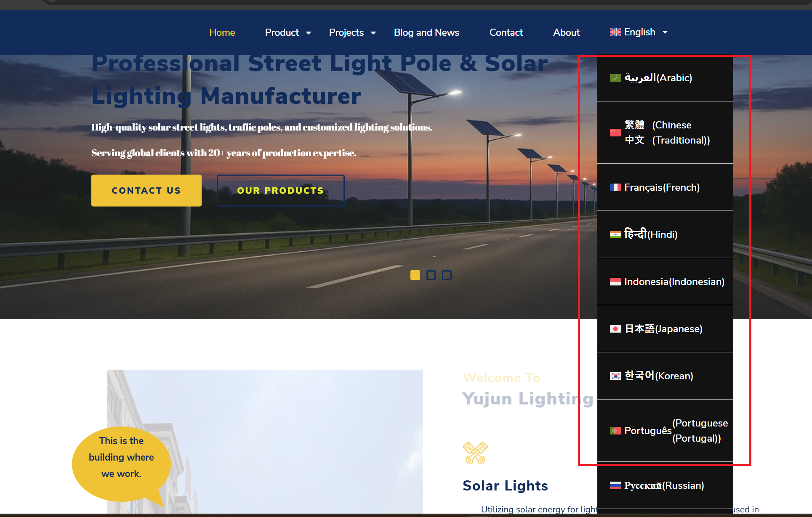Expand the Projects menu arrow

373,33
